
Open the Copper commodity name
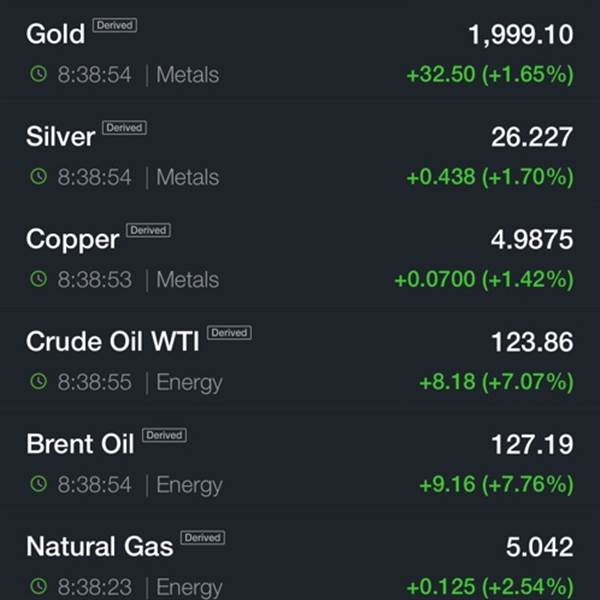click(73, 240)
